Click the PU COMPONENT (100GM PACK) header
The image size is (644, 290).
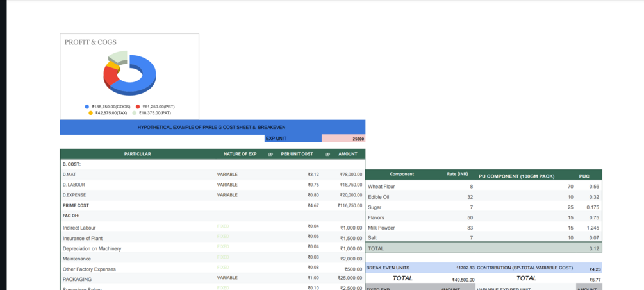pos(516,176)
